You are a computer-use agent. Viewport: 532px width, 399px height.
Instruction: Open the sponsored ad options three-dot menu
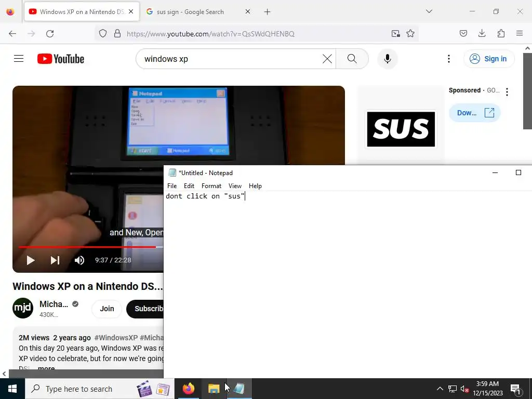click(x=507, y=91)
